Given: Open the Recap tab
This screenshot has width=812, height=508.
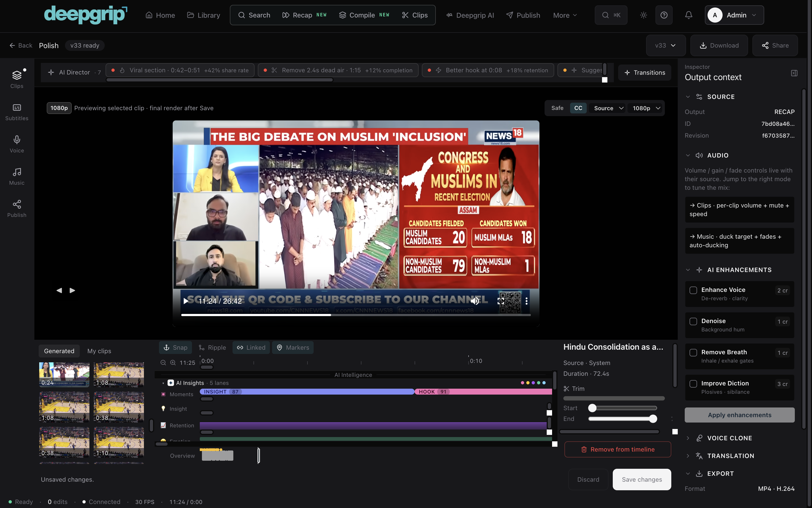Looking at the screenshot, I should tap(304, 15).
